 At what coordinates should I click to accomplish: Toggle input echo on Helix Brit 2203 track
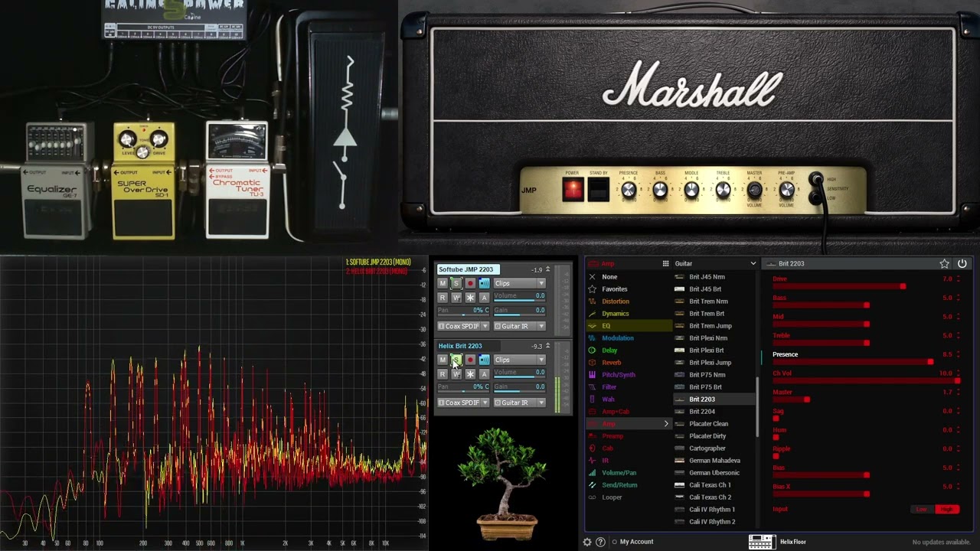pyautogui.click(x=484, y=360)
